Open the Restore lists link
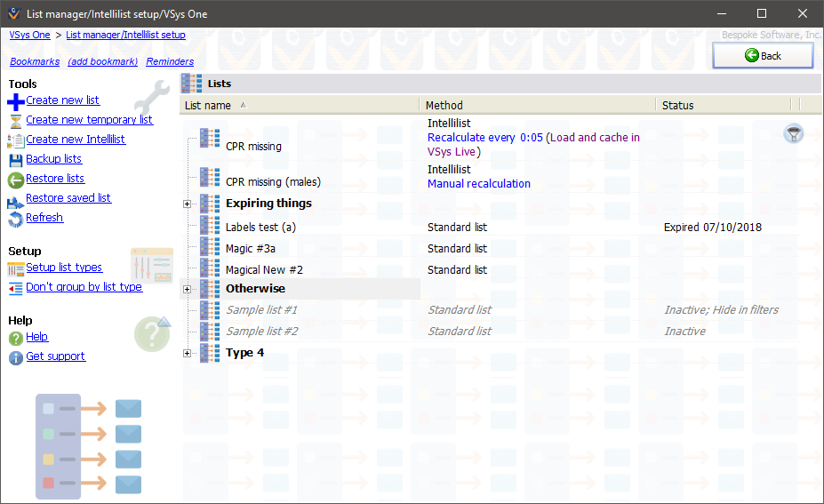 [55, 178]
